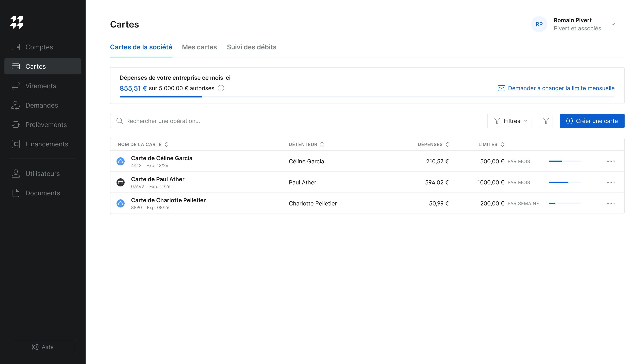Open the Carte de Céline Garcia row
644x364 pixels.
(367, 161)
